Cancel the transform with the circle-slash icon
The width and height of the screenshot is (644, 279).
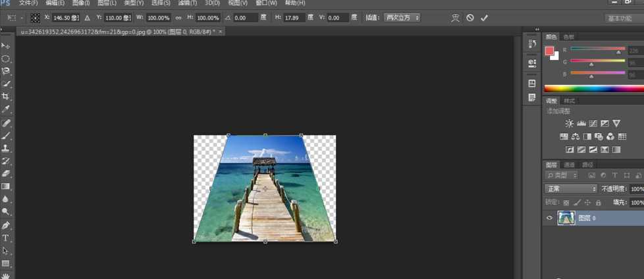click(470, 18)
